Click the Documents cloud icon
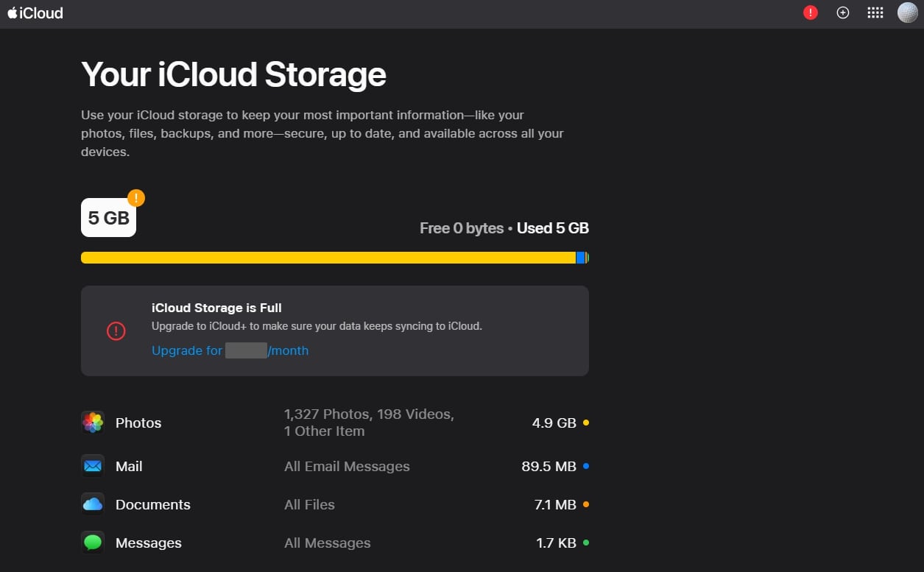 [93, 504]
